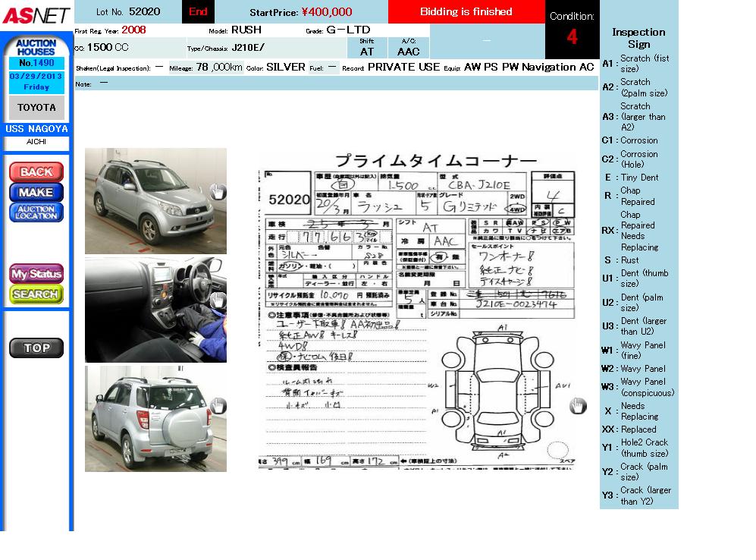This screenshot has width=756, height=560.
Task: Go to AUCTION LOCATION
Action: (36, 212)
